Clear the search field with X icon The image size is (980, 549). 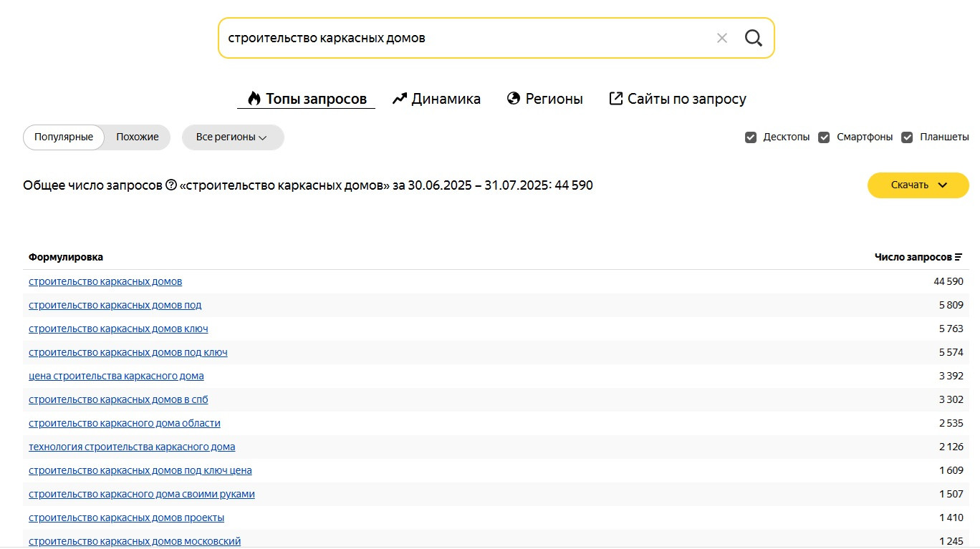[x=722, y=38]
